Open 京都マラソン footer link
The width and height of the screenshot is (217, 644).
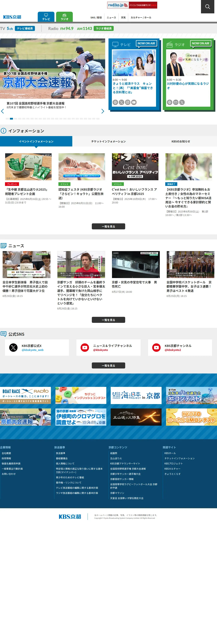(x=117, y=493)
